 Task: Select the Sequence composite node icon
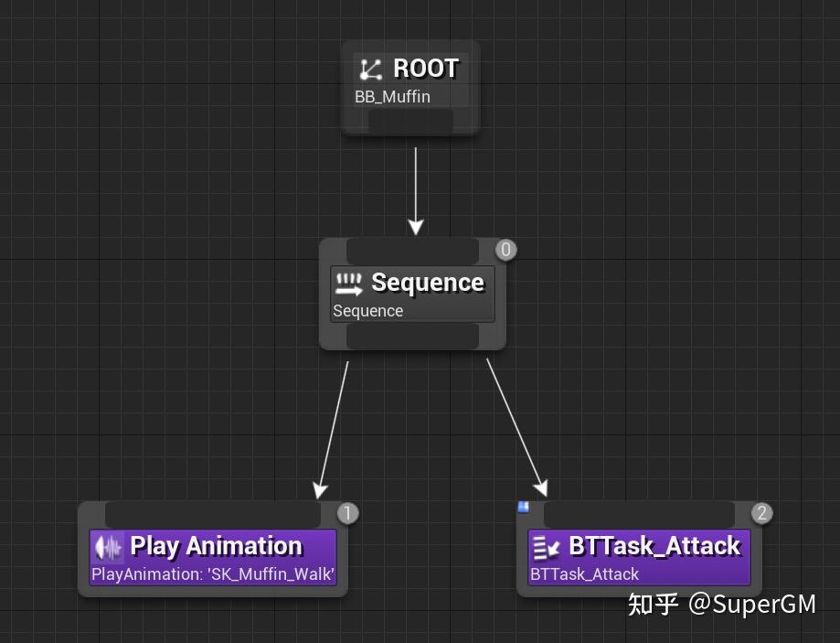(351, 284)
